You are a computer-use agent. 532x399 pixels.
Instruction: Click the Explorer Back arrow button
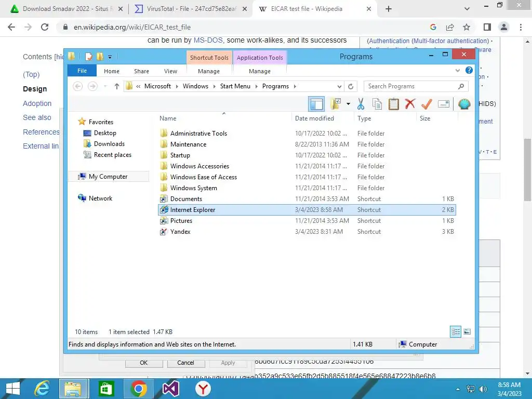coord(78,86)
